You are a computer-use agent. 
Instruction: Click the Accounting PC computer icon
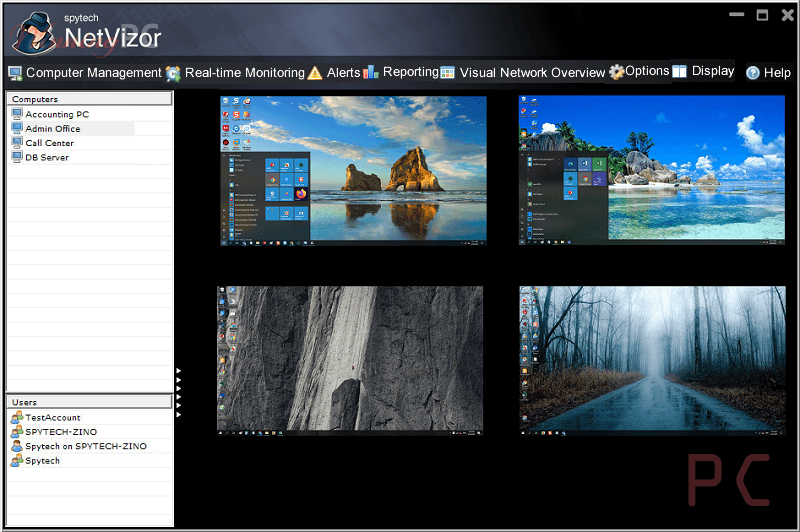click(x=17, y=114)
